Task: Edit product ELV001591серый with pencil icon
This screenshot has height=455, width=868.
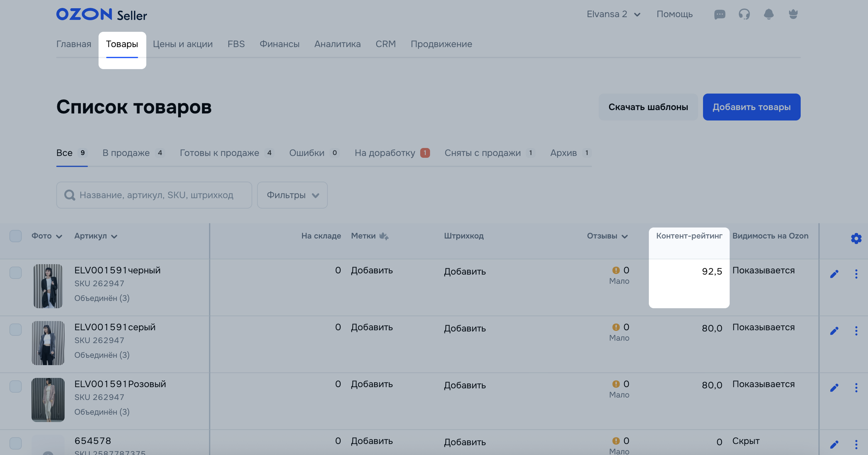Action: click(x=834, y=331)
